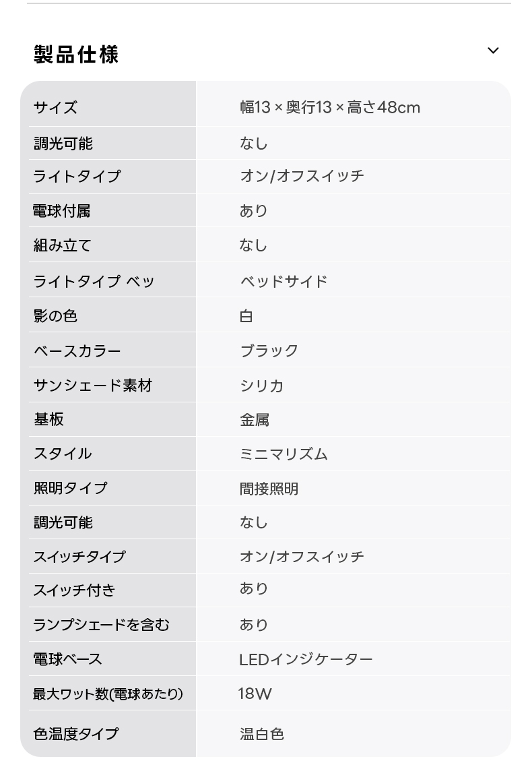Click the 温白色 color temperature value
The height and width of the screenshot is (765, 532).
261,734
